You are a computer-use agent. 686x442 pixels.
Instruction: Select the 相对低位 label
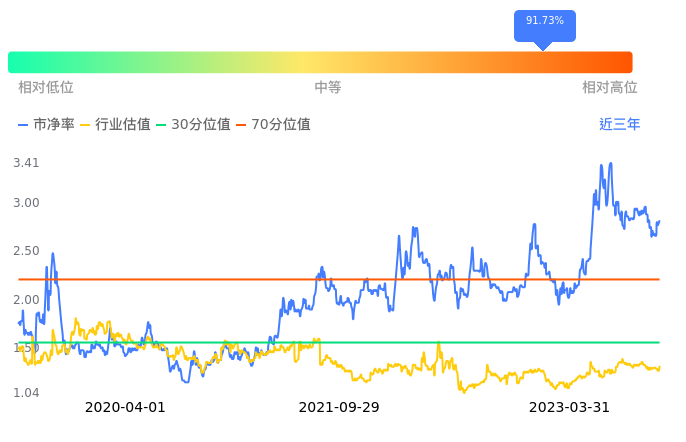pyautogui.click(x=46, y=88)
